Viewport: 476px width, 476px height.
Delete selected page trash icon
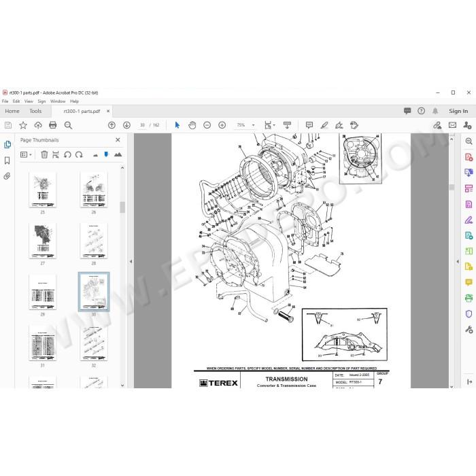[x=44, y=154]
